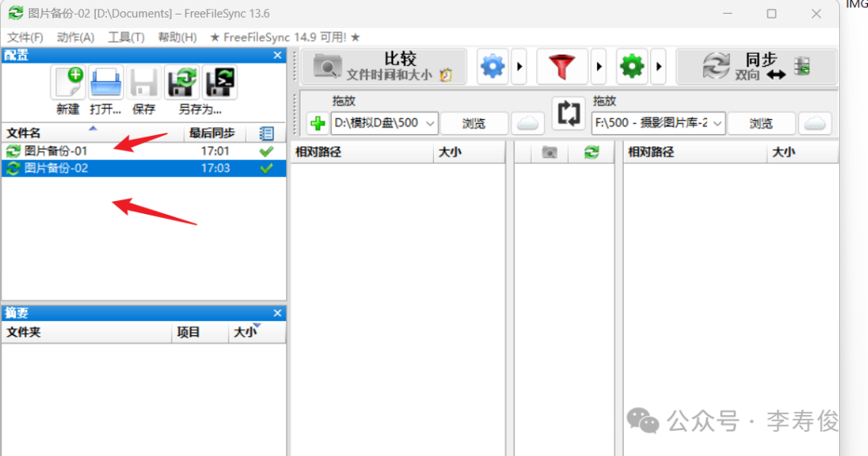Image resolution: width=868 pixels, height=456 pixels.
Task: Click the Open (打开...) configuration icon
Action: (x=106, y=83)
